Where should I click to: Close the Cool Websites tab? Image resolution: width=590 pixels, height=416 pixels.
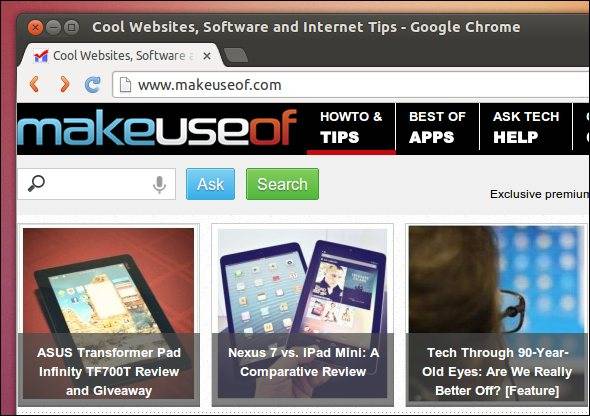(207, 56)
